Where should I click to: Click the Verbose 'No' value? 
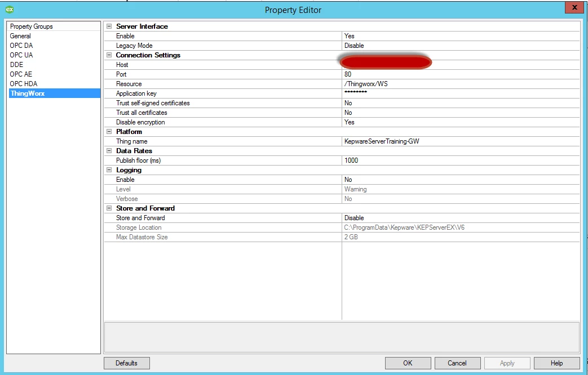tap(461, 199)
